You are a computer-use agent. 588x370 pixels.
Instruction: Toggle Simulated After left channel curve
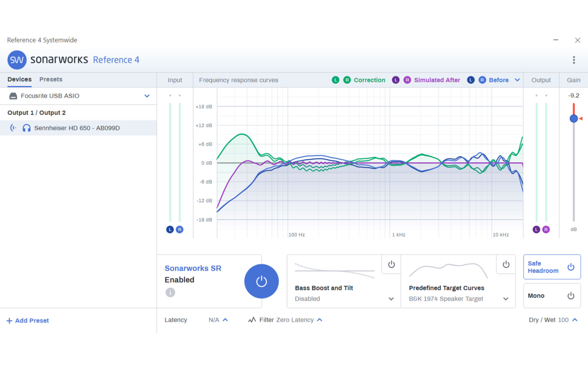[395, 80]
